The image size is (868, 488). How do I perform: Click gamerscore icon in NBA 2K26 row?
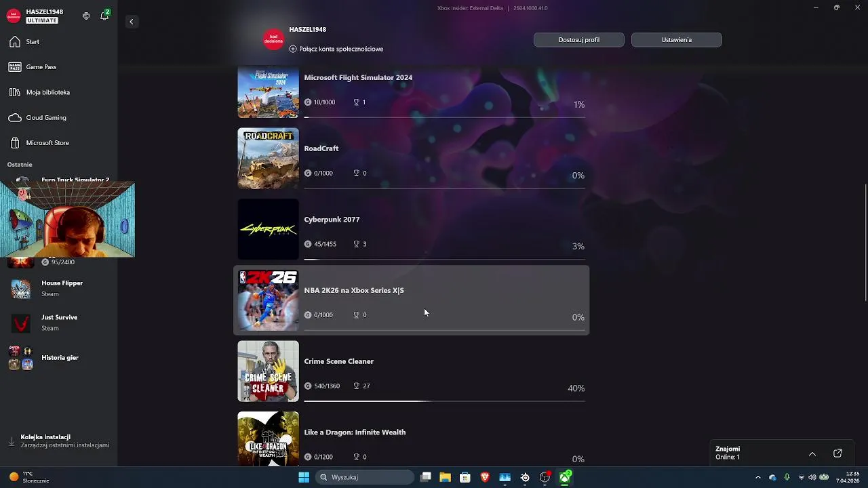(308, 314)
